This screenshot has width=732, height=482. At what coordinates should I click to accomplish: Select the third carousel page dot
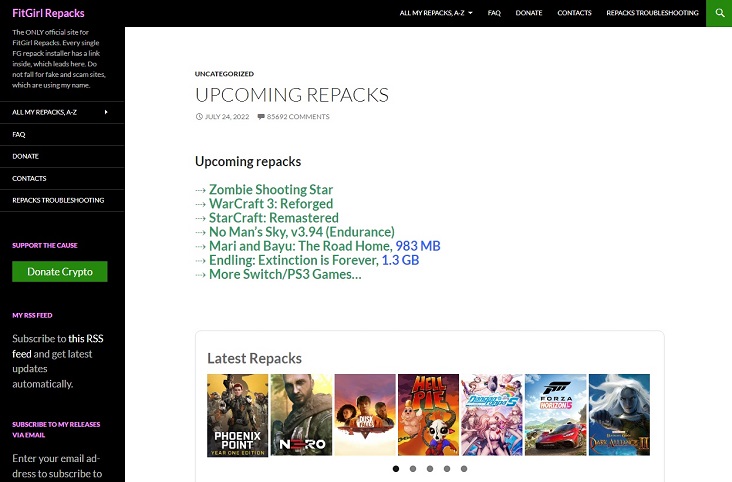430,469
